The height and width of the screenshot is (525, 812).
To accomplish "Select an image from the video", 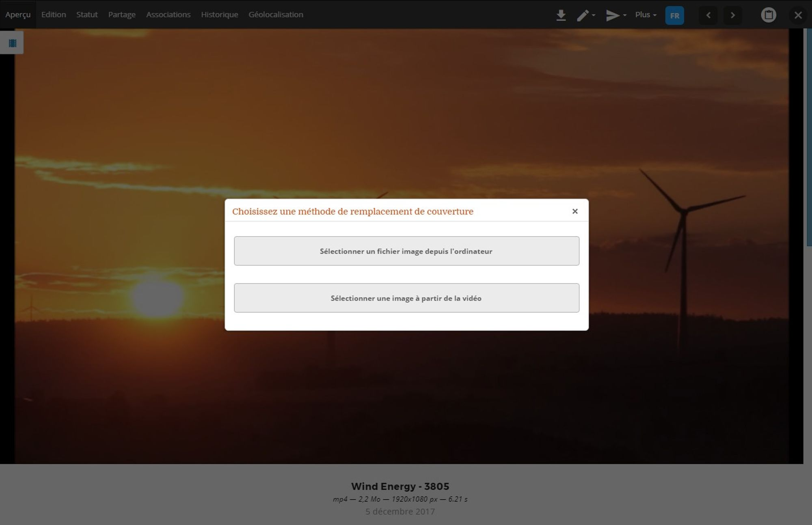I will pyautogui.click(x=406, y=298).
